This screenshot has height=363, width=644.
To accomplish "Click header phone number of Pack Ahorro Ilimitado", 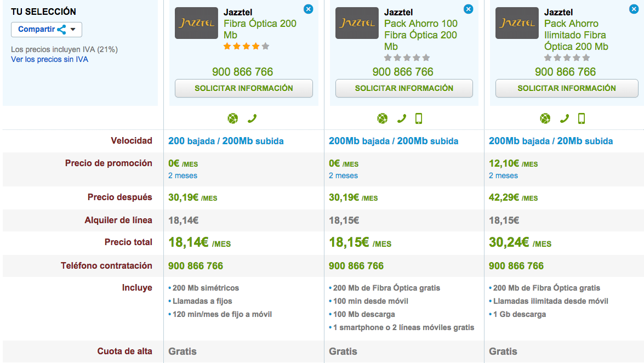I will [x=565, y=72].
